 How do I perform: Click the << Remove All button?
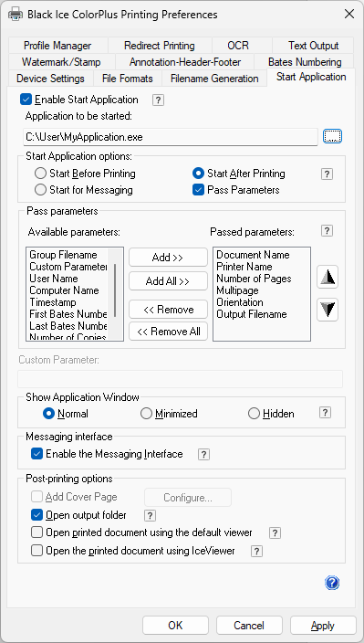click(x=168, y=332)
